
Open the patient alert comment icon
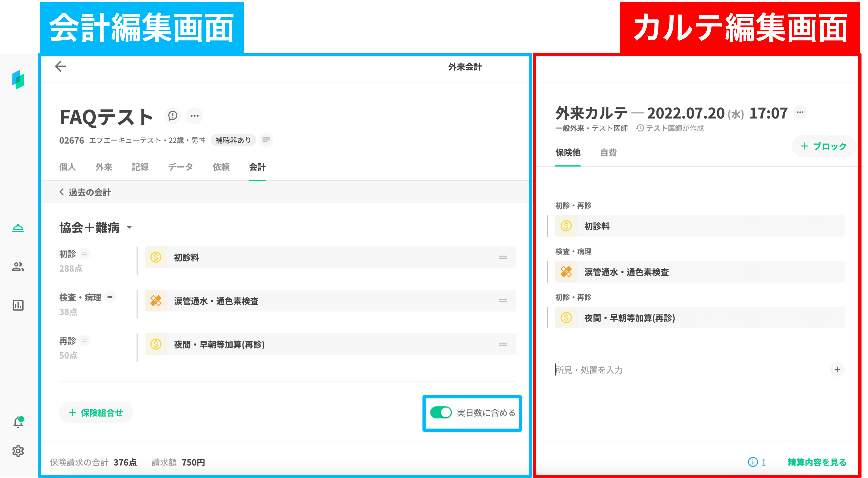pos(173,116)
